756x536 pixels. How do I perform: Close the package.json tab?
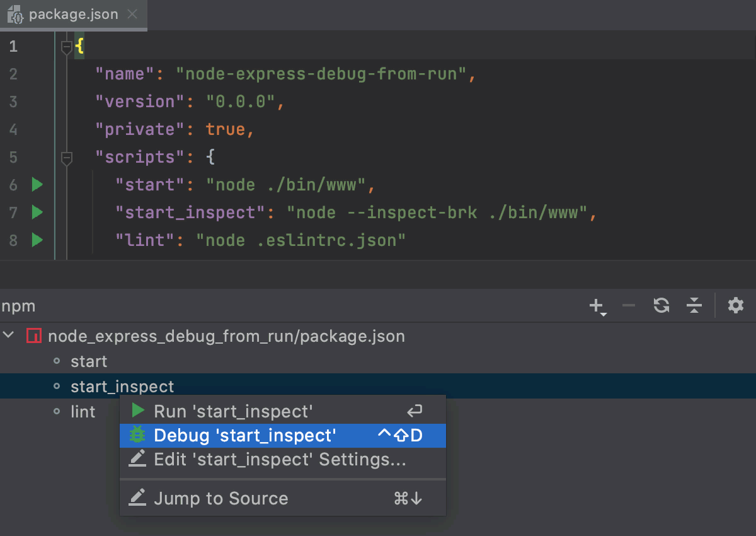[132, 14]
